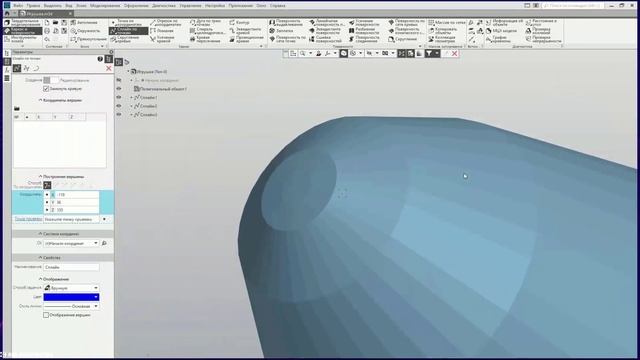Select the Cylindrical spiral tool

point(207,31)
